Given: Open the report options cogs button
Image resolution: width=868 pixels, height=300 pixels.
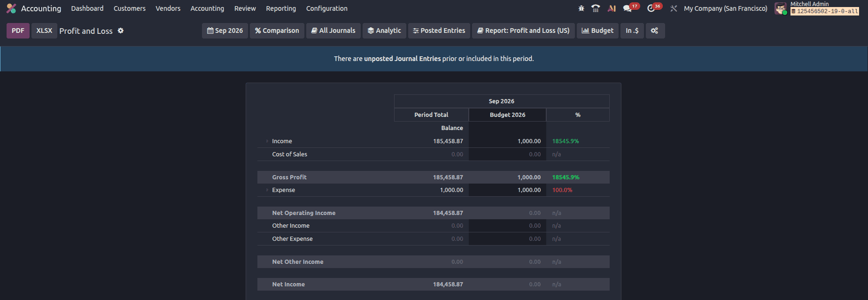Looking at the screenshot, I should [x=655, y=31].
